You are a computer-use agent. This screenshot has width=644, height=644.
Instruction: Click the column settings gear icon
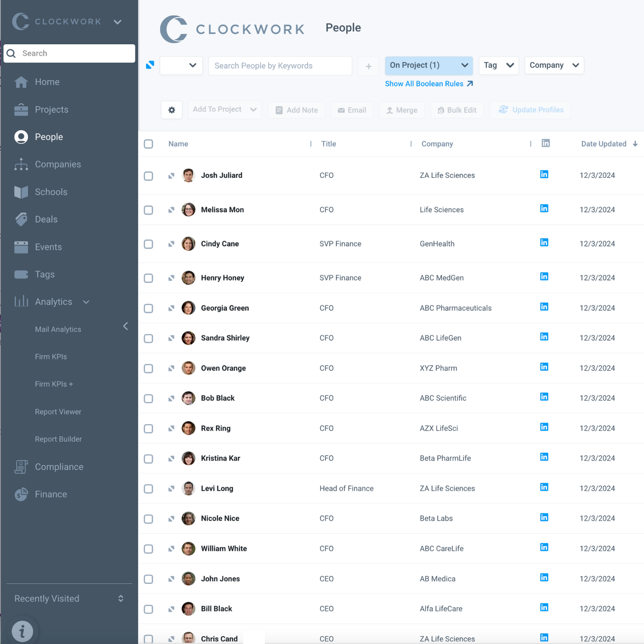[x=171, y=109]
